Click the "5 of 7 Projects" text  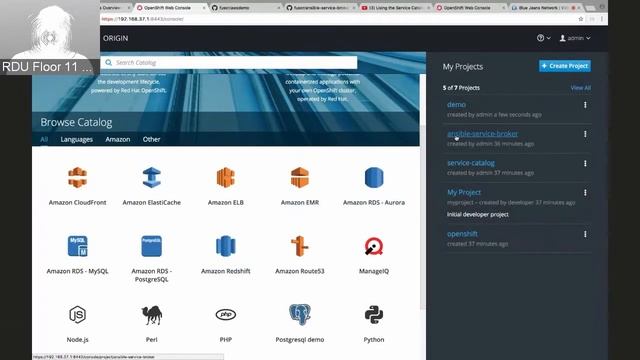[461, 88]
